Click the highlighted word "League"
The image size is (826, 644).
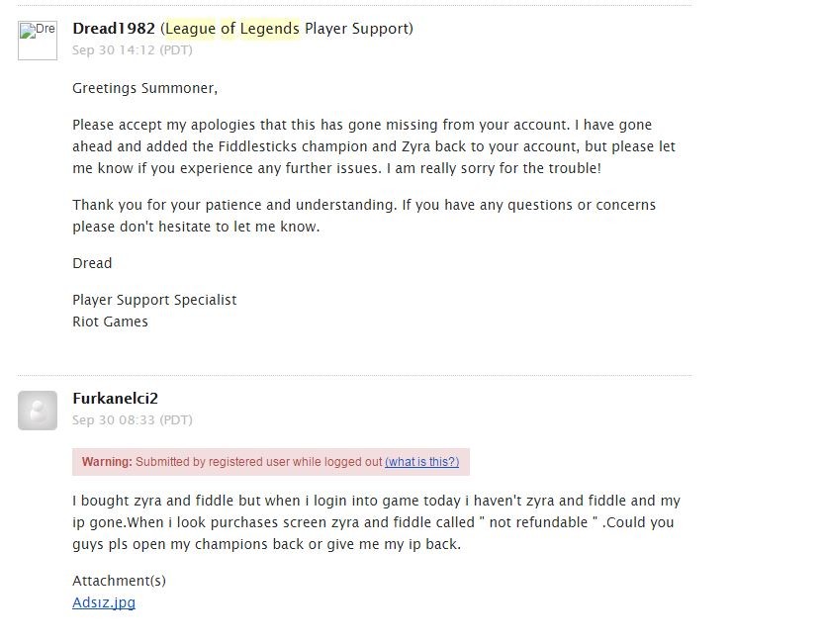[190, 29]
